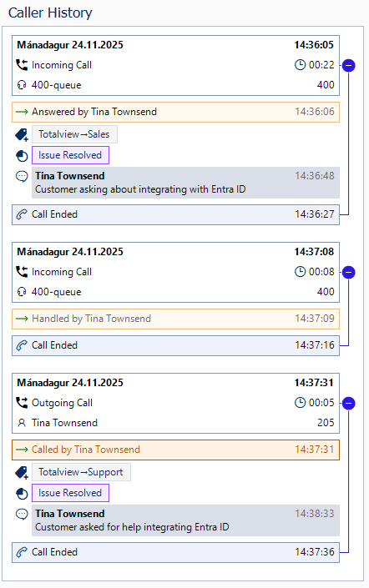
Task: Click the add-tag icon beside Totalview→Support
Action: pyautogui.click(x=22, y=473)
